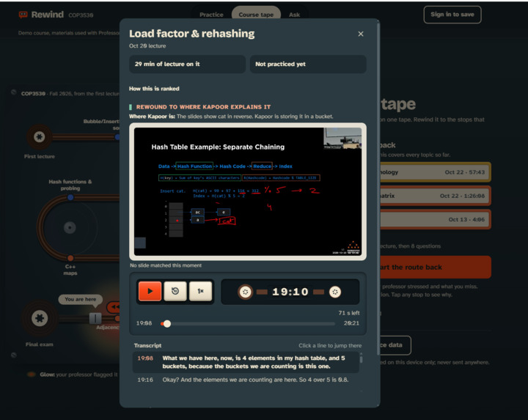Click the 19:10 tape counter display
The image size is (528, 420).
290,292
